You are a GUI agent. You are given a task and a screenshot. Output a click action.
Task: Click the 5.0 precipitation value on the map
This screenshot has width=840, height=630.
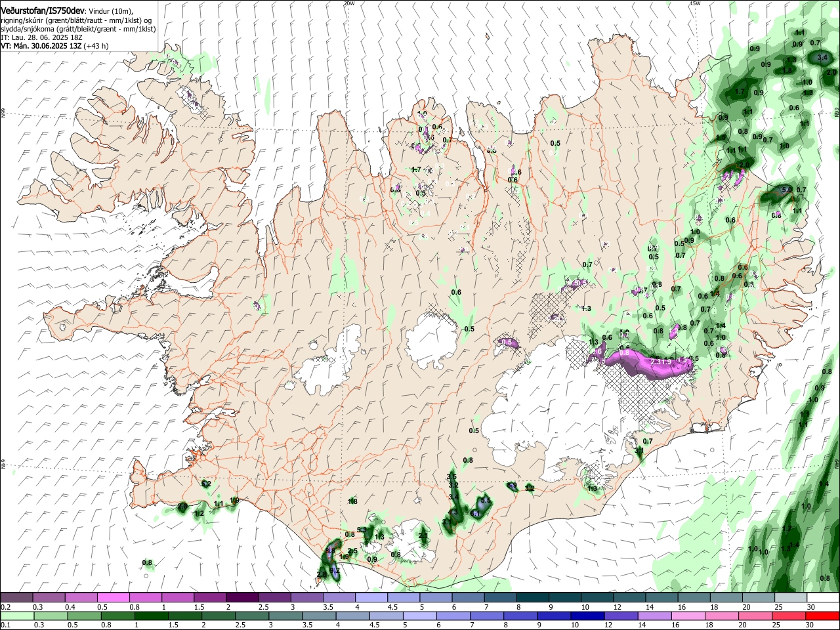(787, 190)
